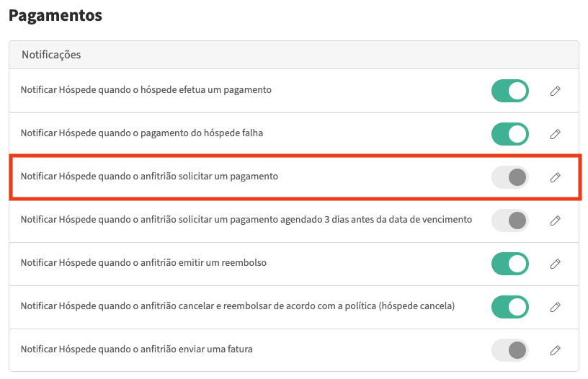Turn off cancel and refund policy notification
Image resolution: width=588 pixels, height=379 pixels.
coord(510,307)
